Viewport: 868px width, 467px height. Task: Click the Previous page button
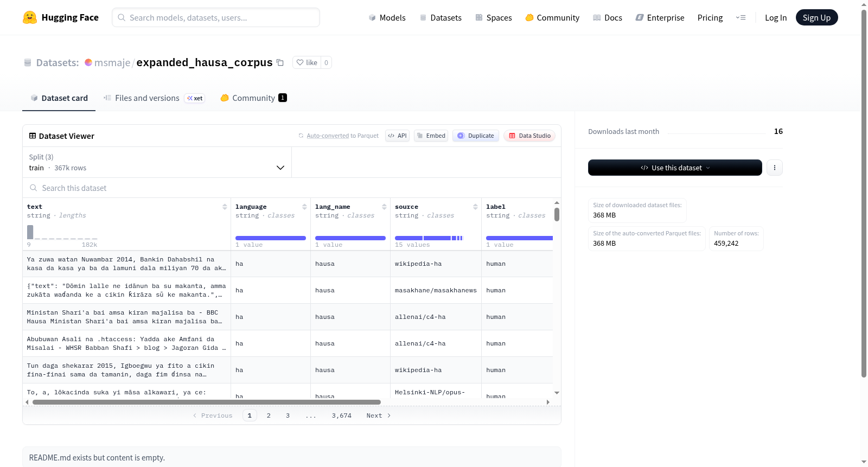click(213, 415)
